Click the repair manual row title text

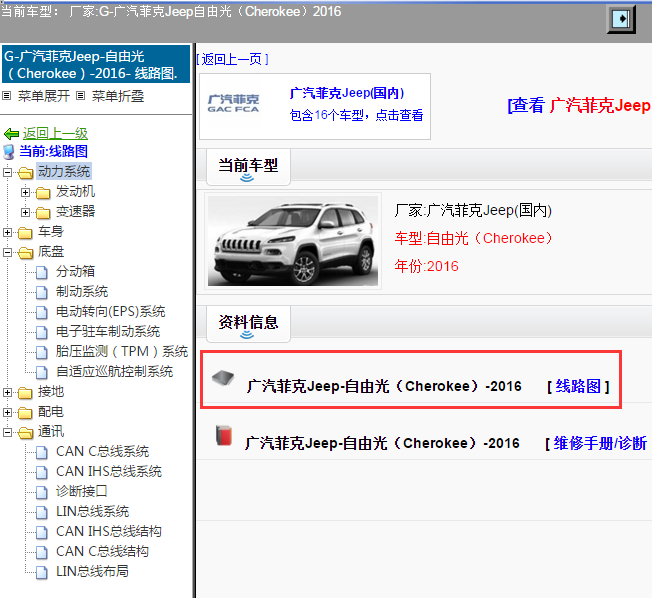point(382,444)
